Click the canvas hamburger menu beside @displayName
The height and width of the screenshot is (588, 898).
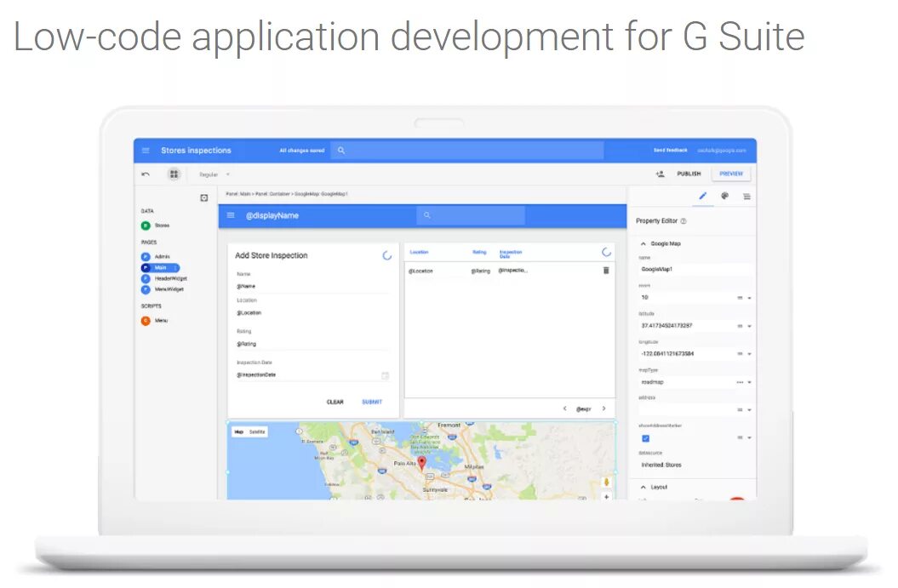tap(231, 215)
